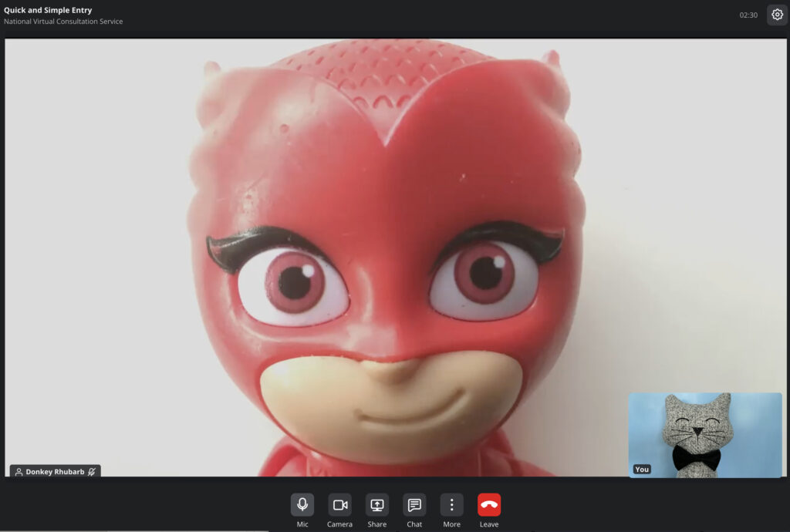Start screen sharing via the Share icon

pyautogui.click(x=377, y=505)
